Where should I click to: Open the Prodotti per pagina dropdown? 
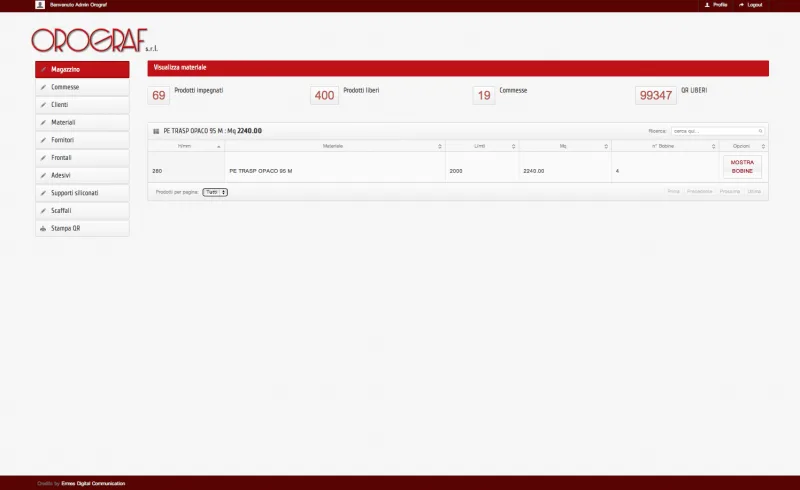[x=215, y=192]
